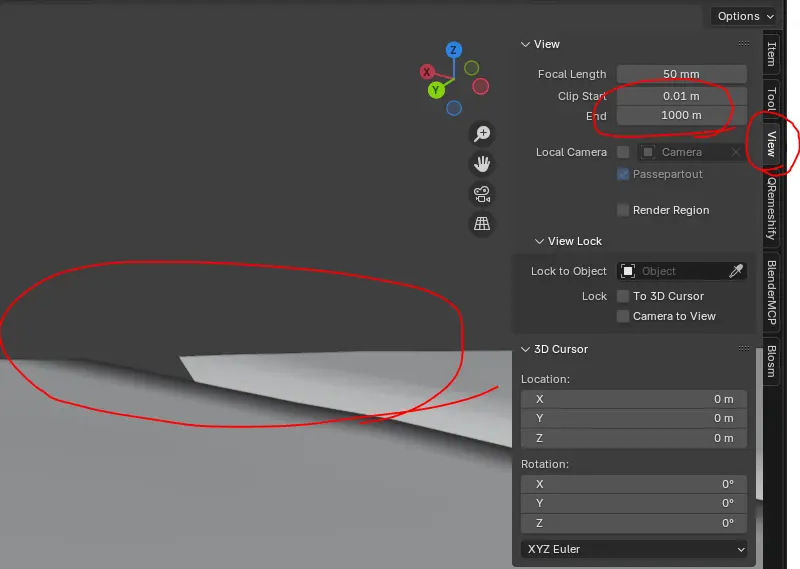800x569 pixels.
Task: Open the BlenderMCP sidebar tab
Action: click(771, 292)
